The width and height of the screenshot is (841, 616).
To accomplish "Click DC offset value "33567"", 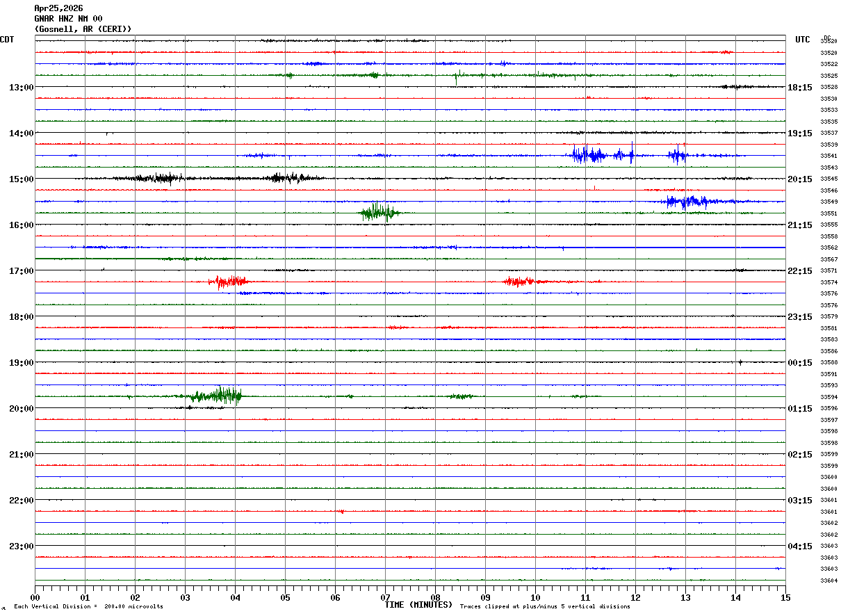I will point(828,259).
